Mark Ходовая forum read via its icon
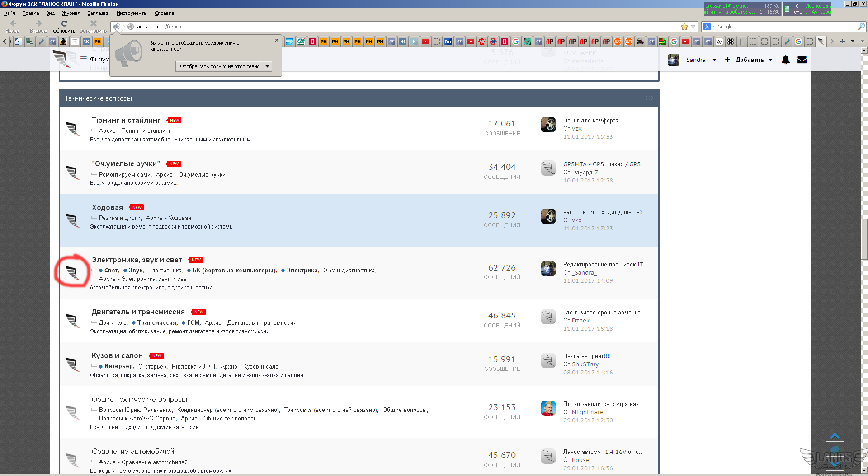This screenshot has width=868, height=476. [x=72, y=220]
